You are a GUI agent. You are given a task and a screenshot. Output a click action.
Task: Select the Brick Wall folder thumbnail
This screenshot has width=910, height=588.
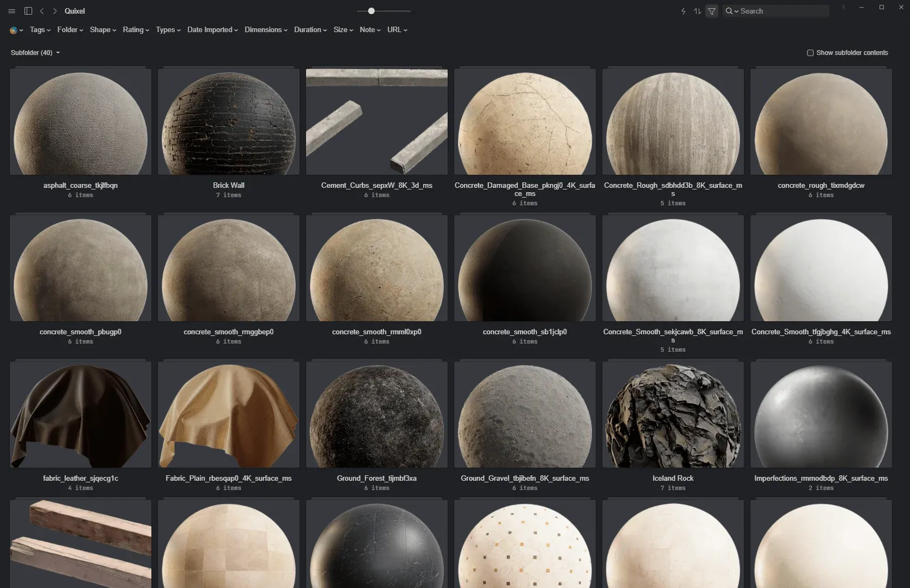[229, 122]
